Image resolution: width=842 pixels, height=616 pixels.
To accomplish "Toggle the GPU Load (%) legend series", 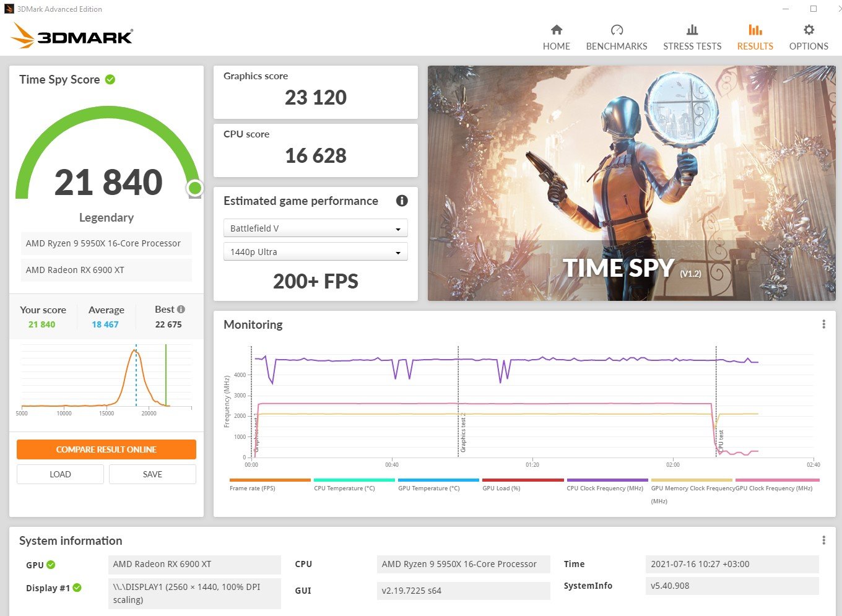I will coord(523,485).
